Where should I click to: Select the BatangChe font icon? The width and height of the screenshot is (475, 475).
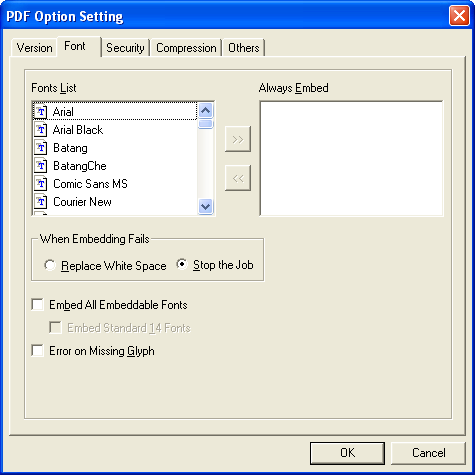41,166
